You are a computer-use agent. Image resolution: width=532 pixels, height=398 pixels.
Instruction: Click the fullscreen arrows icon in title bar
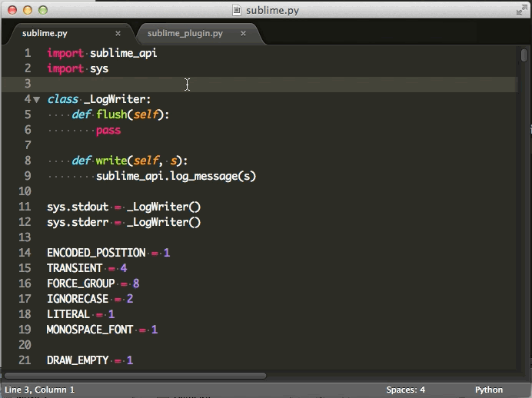click(x=521, y=10)
